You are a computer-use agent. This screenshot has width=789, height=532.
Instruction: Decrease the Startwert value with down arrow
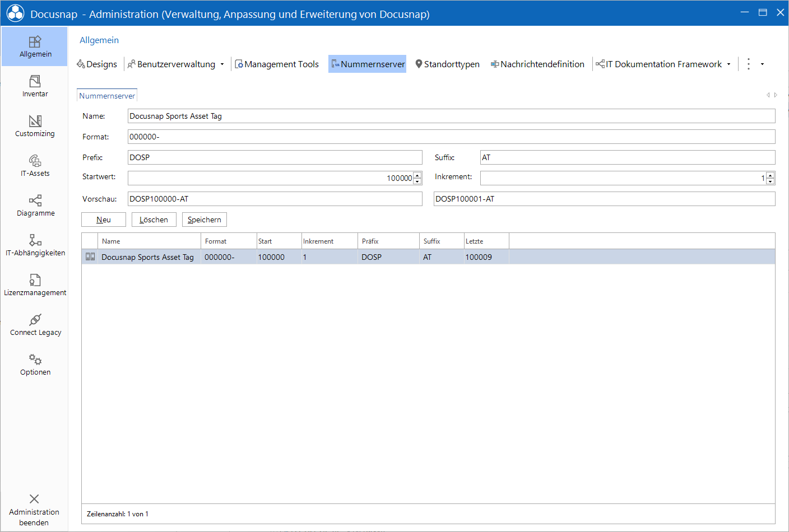point(417,181)
